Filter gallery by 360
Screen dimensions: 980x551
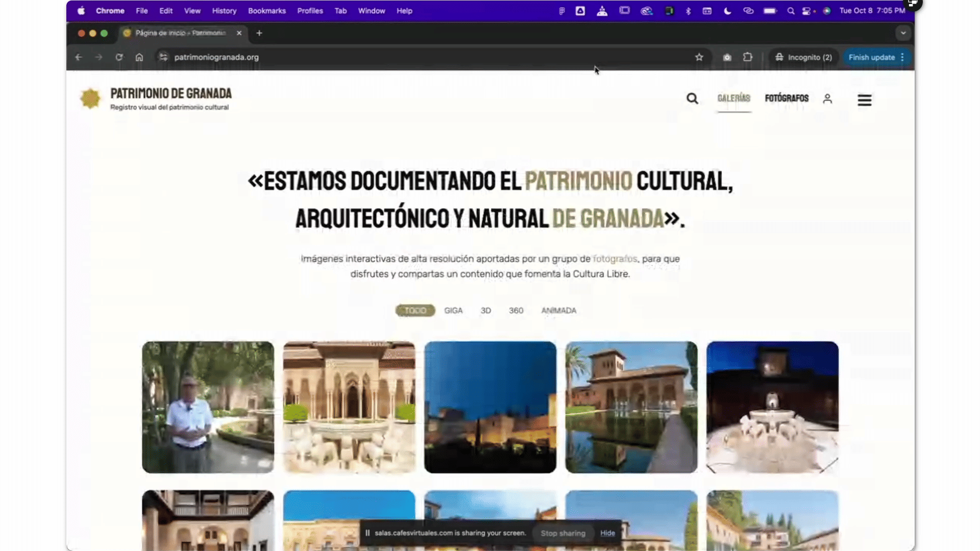point(516,310)
